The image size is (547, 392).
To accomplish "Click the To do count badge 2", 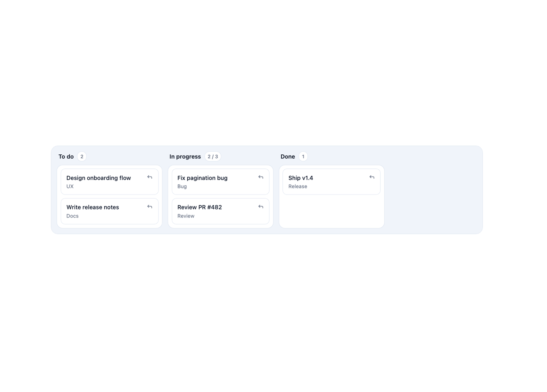I will [82, 156].
